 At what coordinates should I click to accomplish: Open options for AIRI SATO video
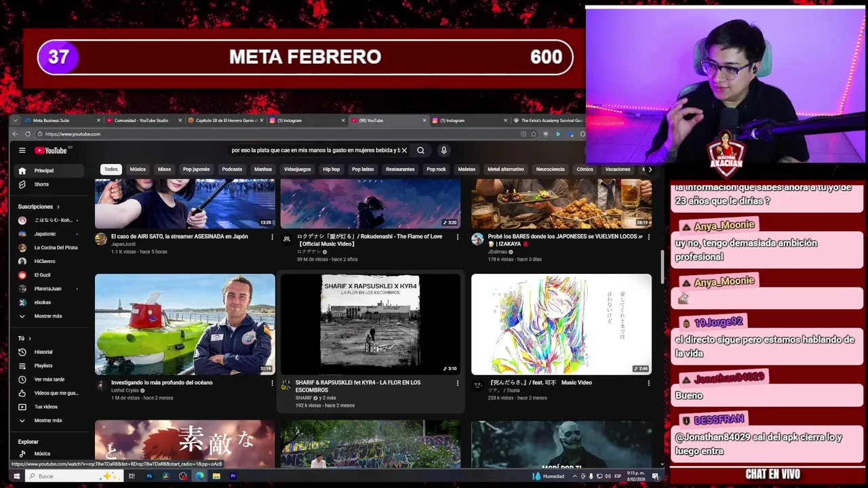[x=272, y=237]
